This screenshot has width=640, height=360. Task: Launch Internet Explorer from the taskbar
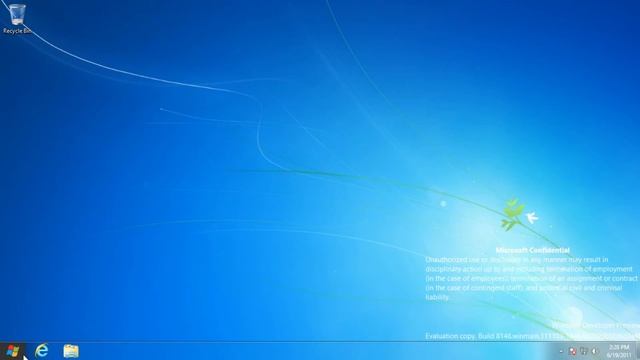click(41, 351)
